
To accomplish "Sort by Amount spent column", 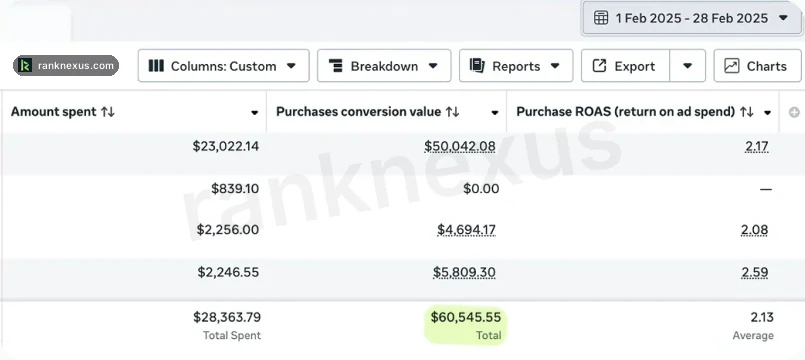I will point(108,112).
